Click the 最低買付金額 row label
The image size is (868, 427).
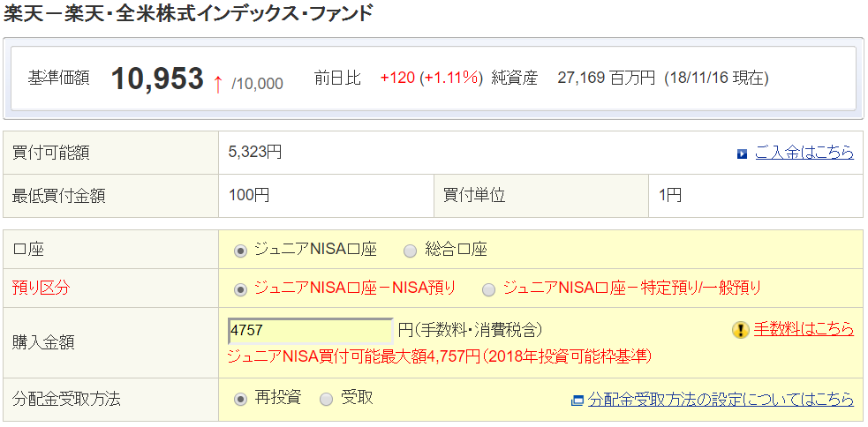58,196
